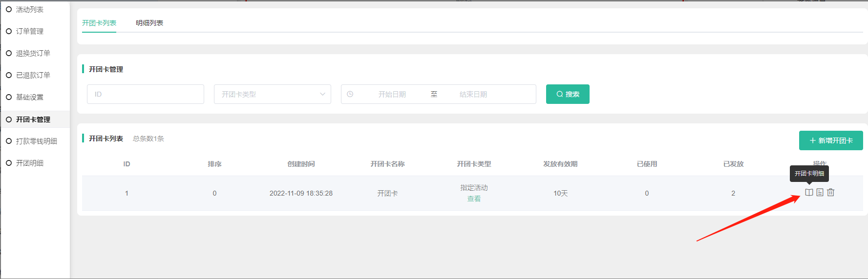This screenshot has height=279, width=868.
Task: Click the circle icon beside 退换货订单
Action: click(x=9, y=53)
